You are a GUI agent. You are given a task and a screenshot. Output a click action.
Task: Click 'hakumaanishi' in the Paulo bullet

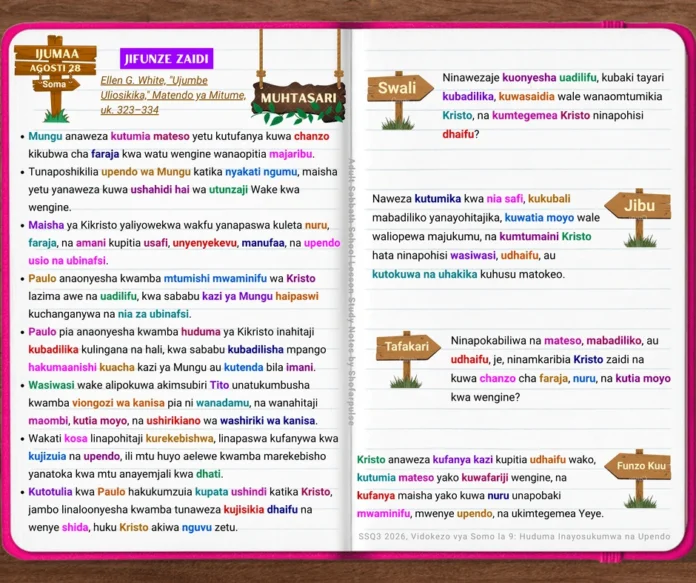(x=62, y=367)
